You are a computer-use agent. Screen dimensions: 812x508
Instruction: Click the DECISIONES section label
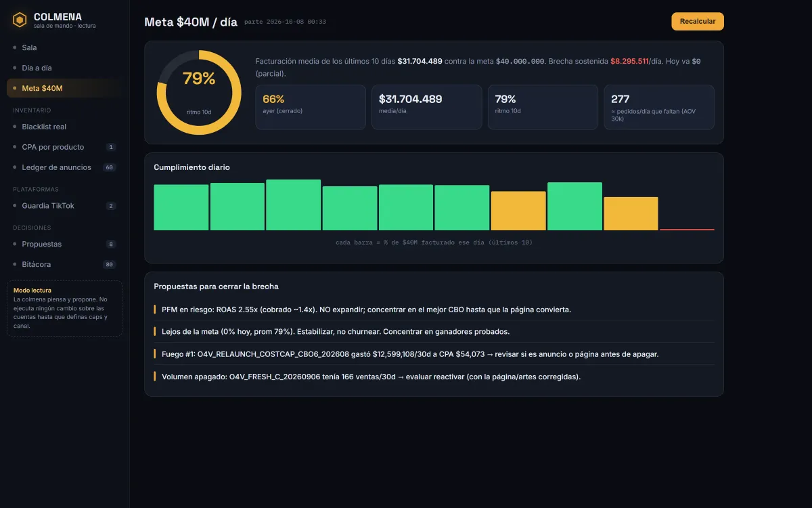[x=32, y=228]
